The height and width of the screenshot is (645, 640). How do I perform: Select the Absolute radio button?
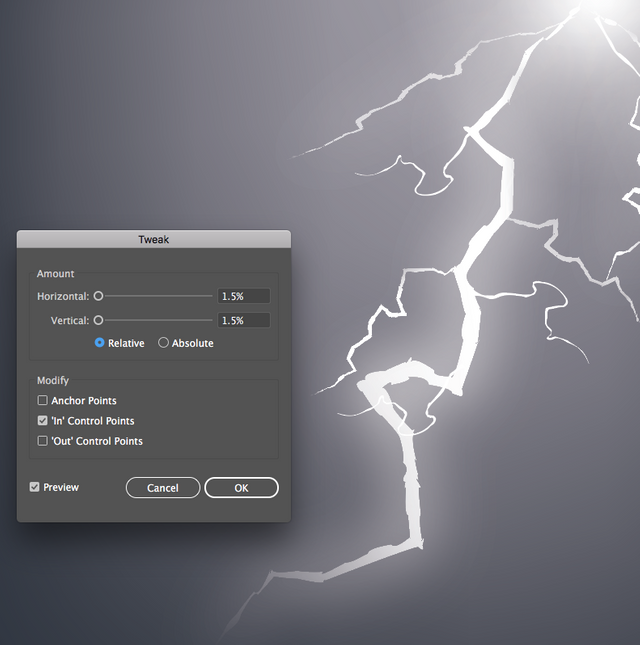(x=163, y=343)
